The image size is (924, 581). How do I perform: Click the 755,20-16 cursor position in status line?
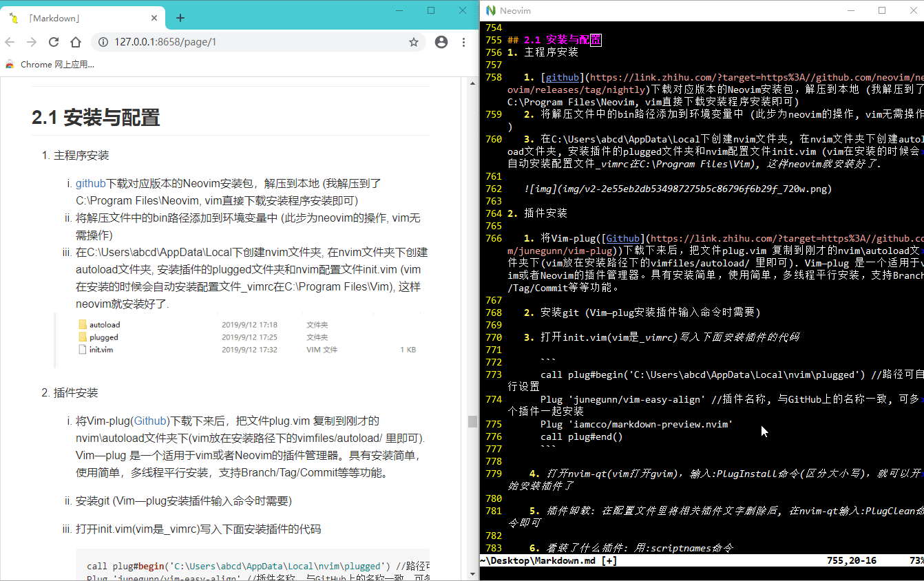(x=852, y=560)
